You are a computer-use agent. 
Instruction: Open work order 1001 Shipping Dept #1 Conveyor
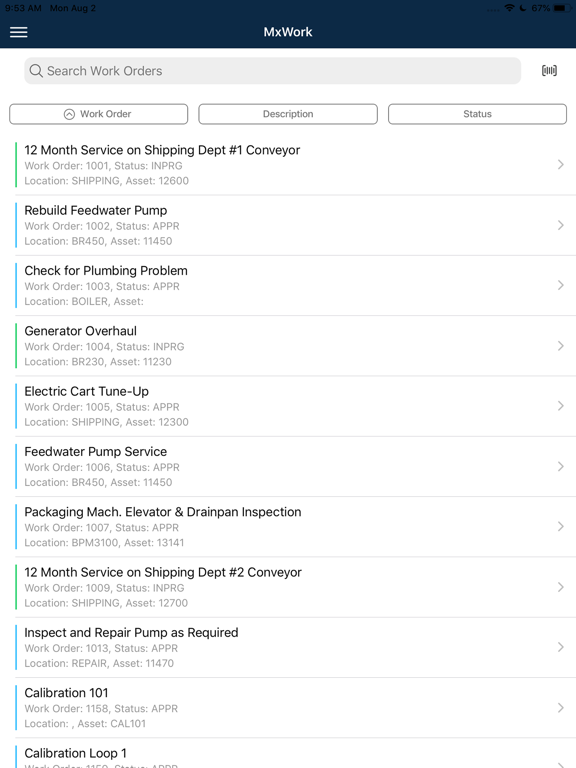(x=295, y=165)
